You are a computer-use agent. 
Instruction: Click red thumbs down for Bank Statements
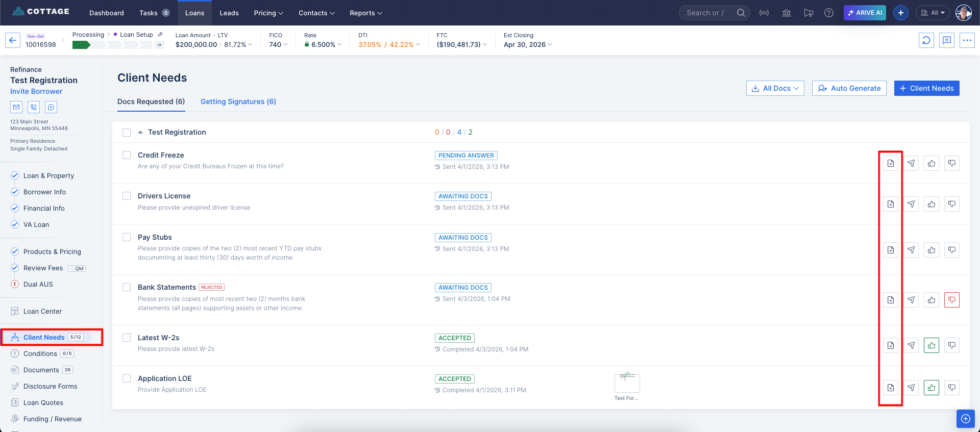pos(952,300)
